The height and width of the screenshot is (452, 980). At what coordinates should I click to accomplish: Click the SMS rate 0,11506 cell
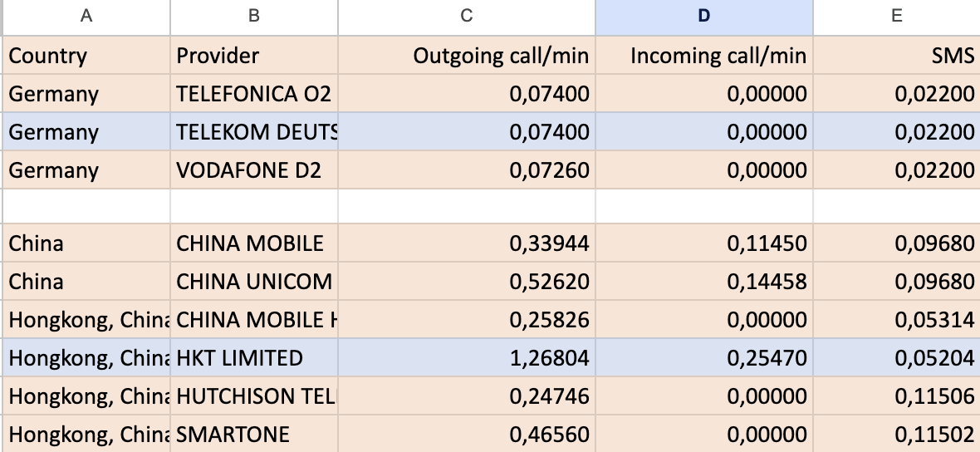pos(896,395)
